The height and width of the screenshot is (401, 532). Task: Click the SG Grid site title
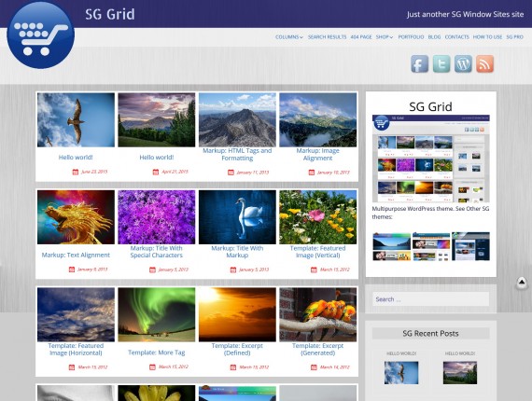pos(110,14)
